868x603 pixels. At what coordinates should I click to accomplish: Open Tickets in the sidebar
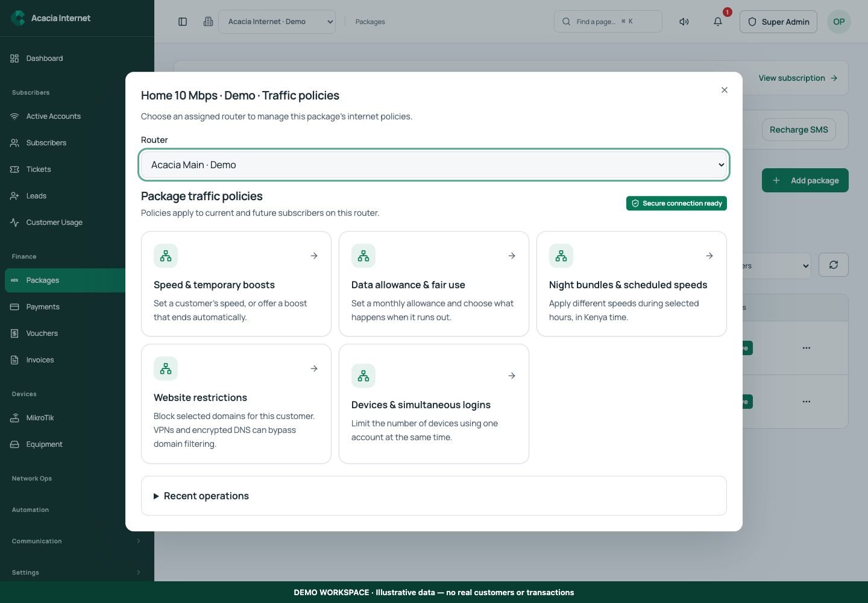coord(77,169)
